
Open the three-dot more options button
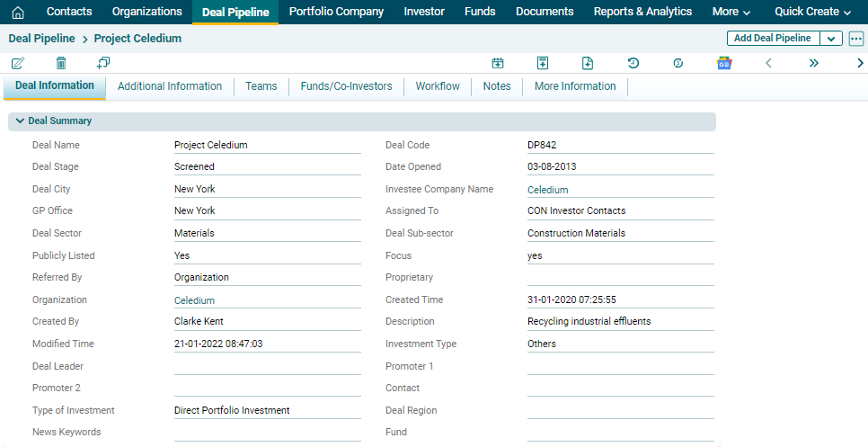point(855,39)
